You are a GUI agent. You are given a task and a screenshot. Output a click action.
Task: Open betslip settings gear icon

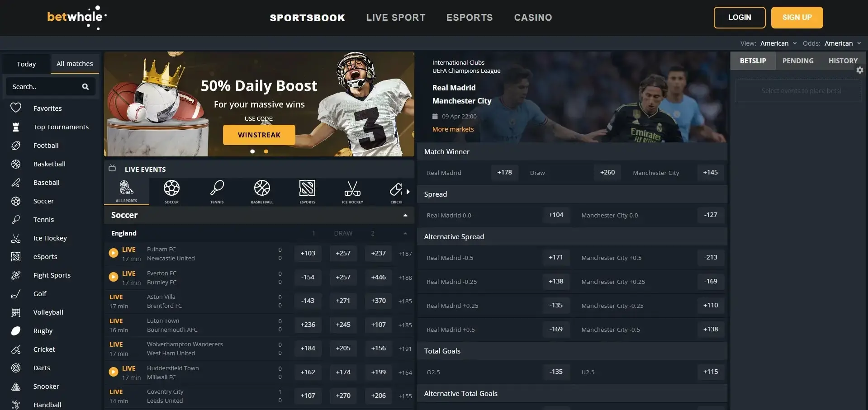(x=859, y=70)
